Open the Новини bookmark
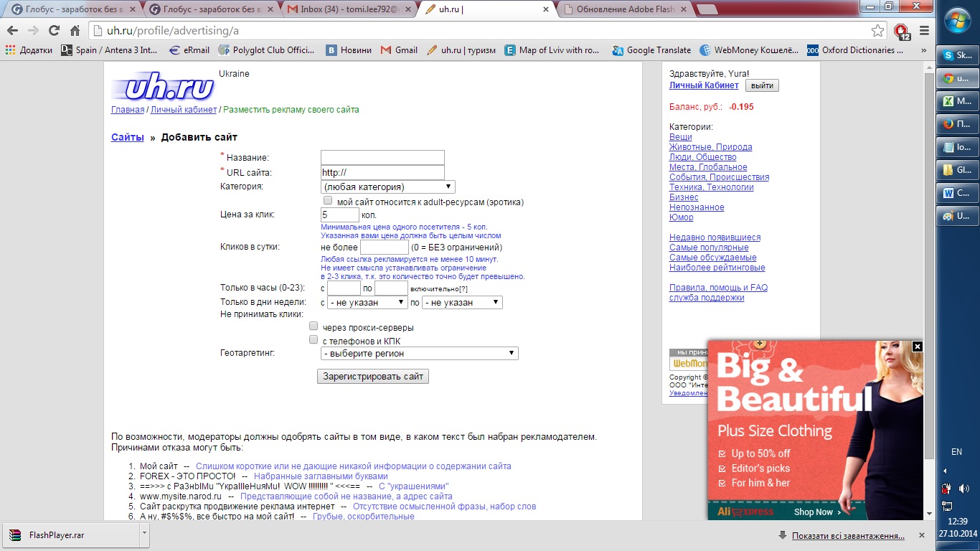This screenshot has height=551, width=980. [349, 50]
